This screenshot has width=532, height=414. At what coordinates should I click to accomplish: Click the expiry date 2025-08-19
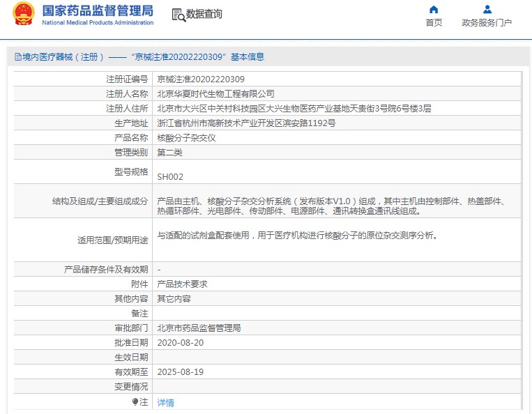(180, 372)
